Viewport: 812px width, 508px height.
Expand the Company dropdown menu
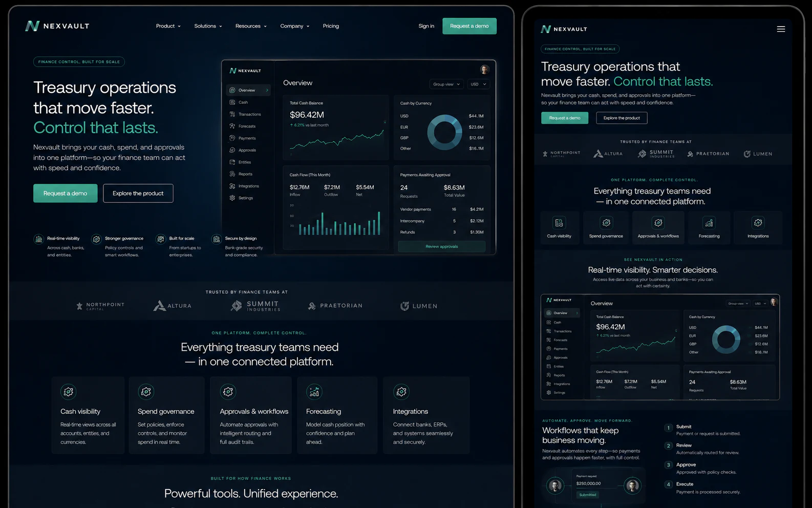coord(294,26)
